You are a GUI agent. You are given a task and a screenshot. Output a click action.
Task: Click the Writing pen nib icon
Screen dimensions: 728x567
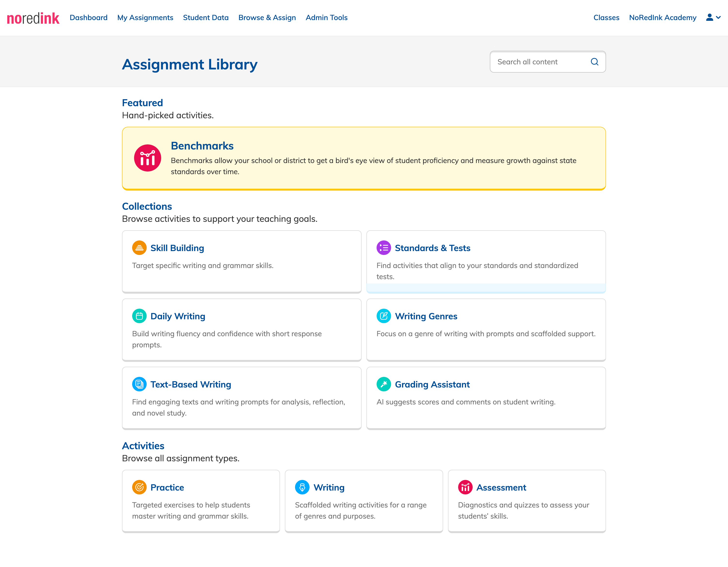click(x=302, y=487)
